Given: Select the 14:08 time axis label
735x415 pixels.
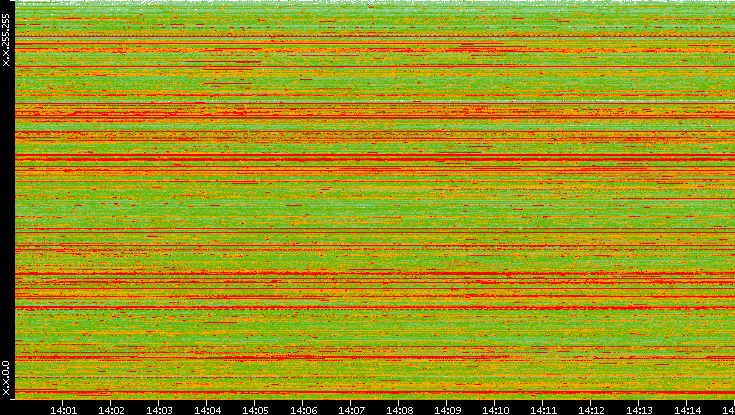Looking at the screenshot, I should 399,410.
